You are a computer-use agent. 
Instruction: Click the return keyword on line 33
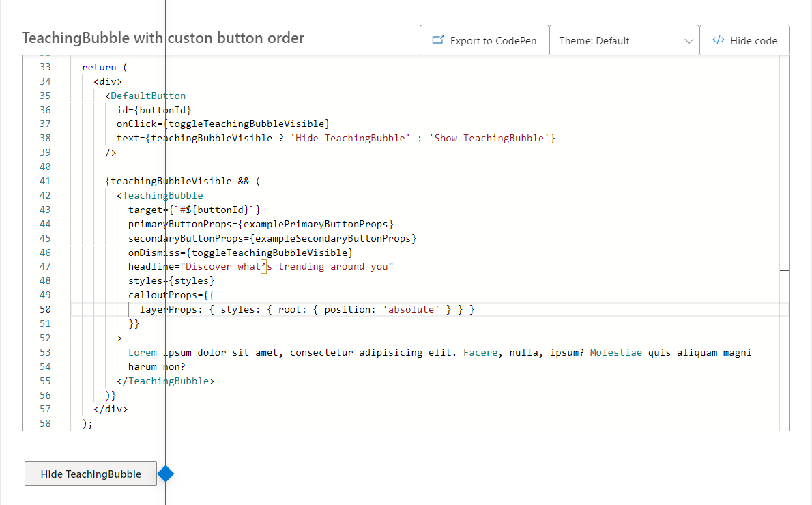click(x=95, y=67)
